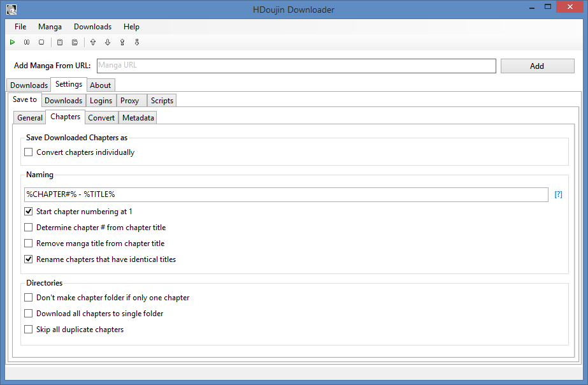Enable Download all chapters to single folder
The image size is (588, 385).
(29, 314)
